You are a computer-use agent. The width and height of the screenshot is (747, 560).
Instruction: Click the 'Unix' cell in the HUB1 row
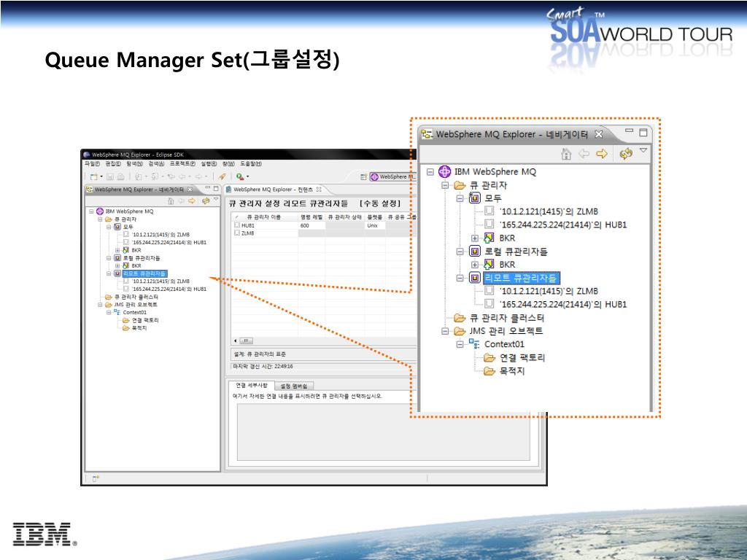375,226
